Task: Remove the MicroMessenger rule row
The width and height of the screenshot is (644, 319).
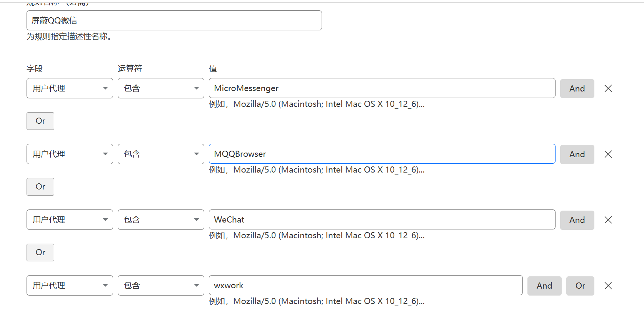Action: coord(608,88)
